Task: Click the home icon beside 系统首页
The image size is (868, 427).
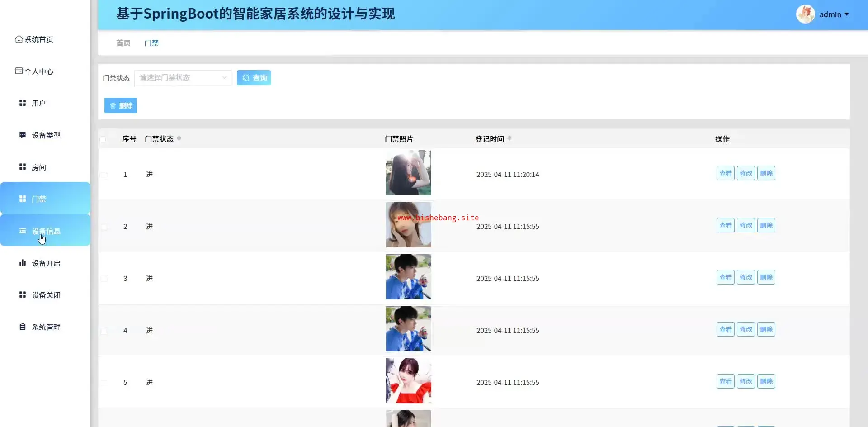Action: click(19, 39)
